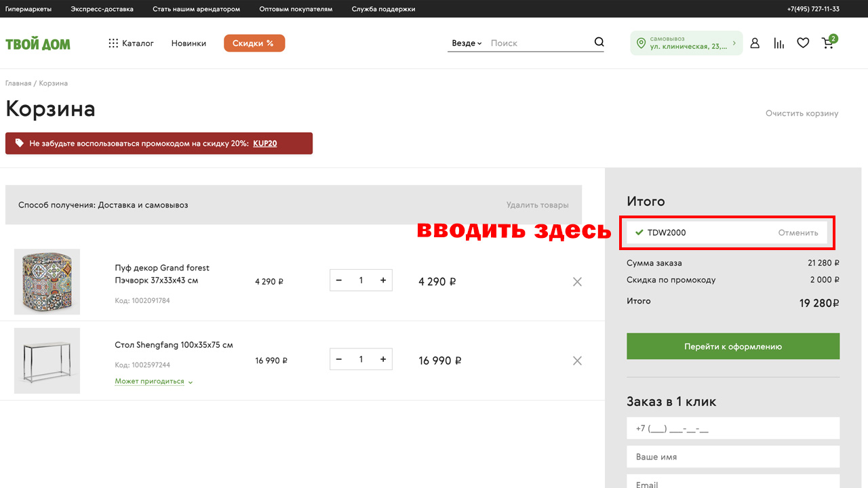Screen dimensions: 868x488
Task: Select the Итого amount 19 280 ₽
Action: click(x=819, y=303)
